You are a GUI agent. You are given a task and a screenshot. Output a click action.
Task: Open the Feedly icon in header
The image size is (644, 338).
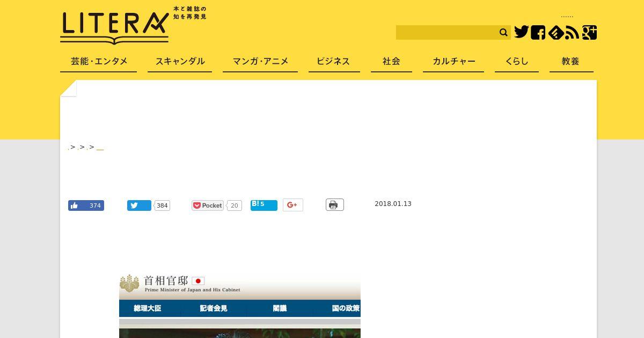[555, 33]
